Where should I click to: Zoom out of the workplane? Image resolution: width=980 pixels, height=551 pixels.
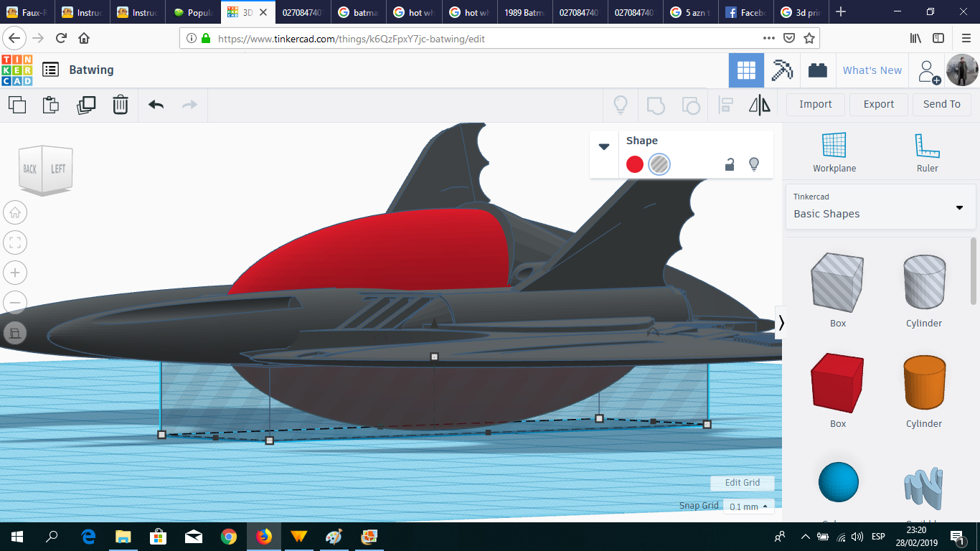pyautogui.click(x=15, y=303)
